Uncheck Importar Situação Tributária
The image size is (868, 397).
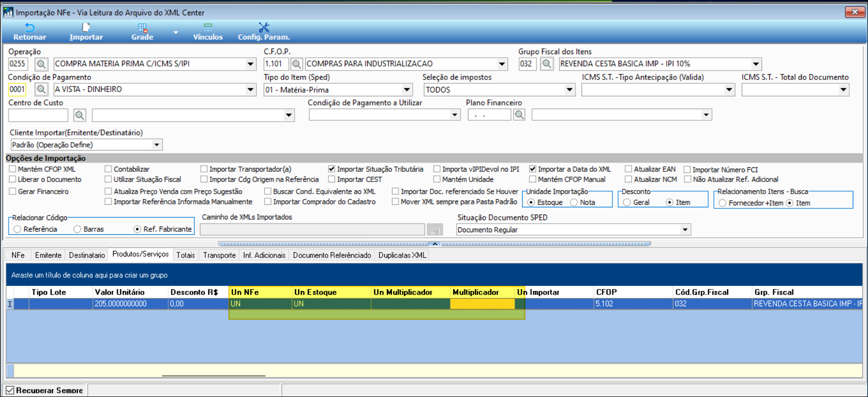click(x=332, y=169)
